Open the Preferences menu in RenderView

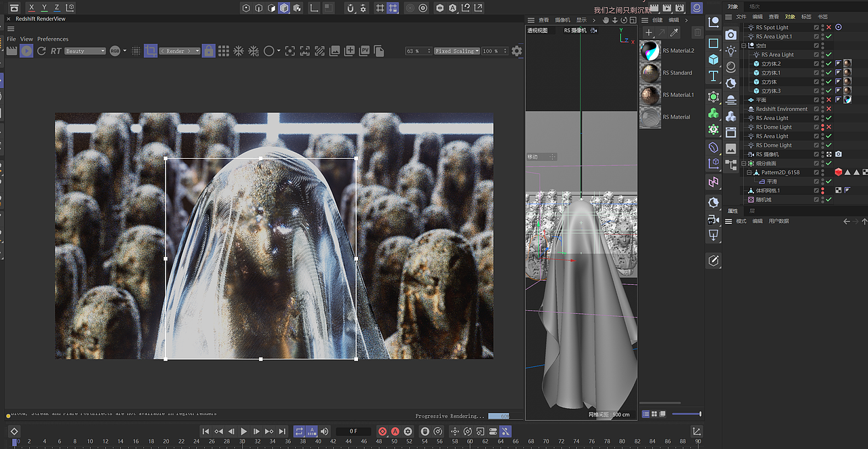pyautogui.click(x=52, y=39)
